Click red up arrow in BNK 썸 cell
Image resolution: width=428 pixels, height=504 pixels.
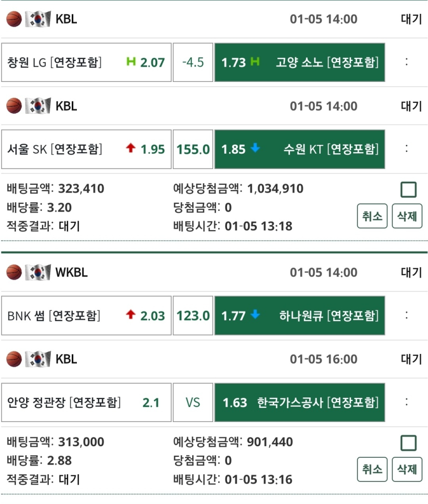(x=131, y=315)
